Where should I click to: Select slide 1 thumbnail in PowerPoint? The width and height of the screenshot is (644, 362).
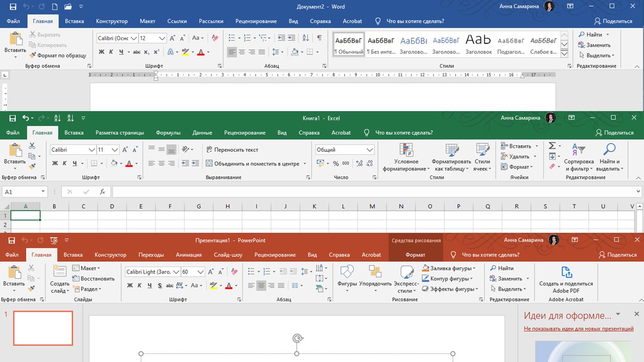43,328
